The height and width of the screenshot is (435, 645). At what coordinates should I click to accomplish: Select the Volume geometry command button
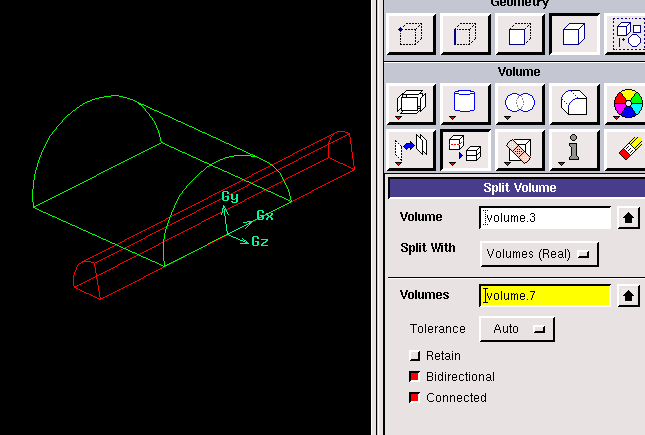pos(574,34)
